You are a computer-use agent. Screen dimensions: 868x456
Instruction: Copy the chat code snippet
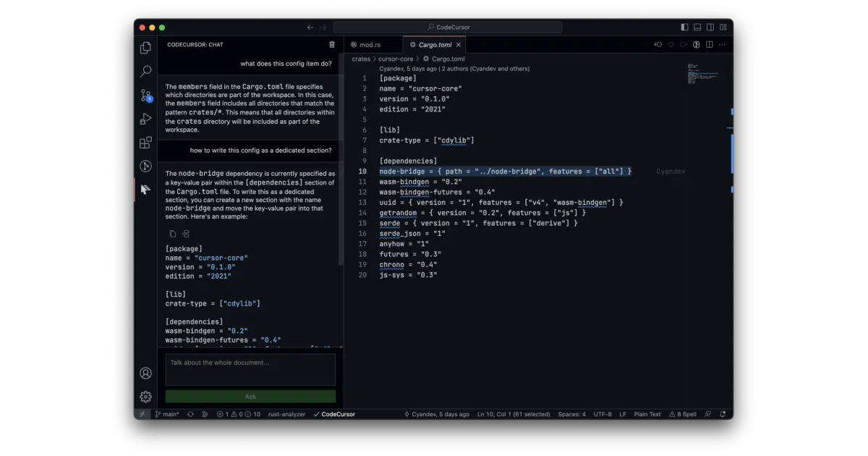[x=172, y=234]
